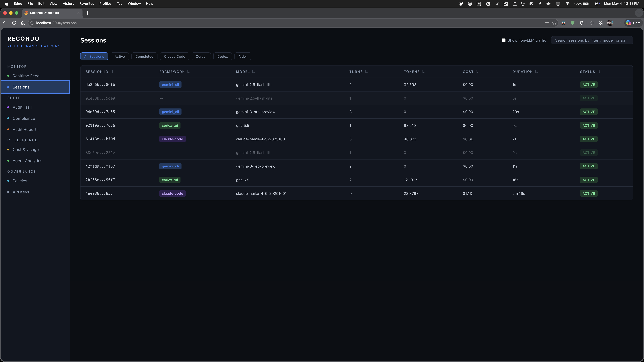Filter sessions by Codex
644x362 pixels.
pos(223,56)
